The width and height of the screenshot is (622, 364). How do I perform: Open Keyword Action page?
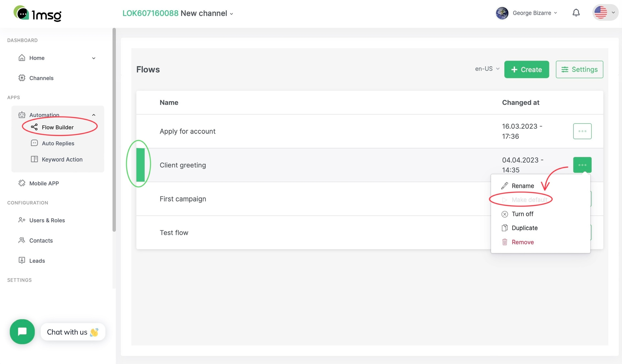pyautogui.click(x=62, y=159)
